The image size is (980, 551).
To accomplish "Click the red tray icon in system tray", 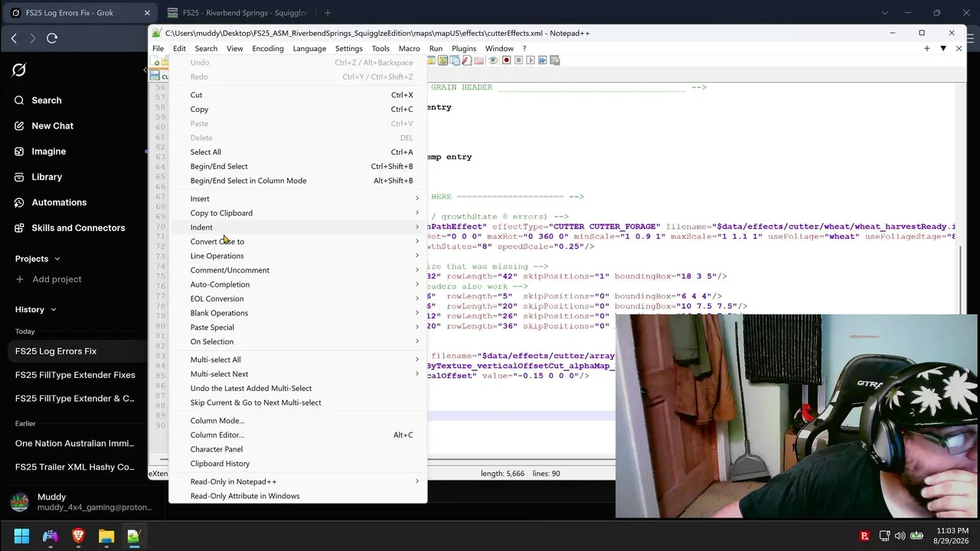I will coord(864,536).
